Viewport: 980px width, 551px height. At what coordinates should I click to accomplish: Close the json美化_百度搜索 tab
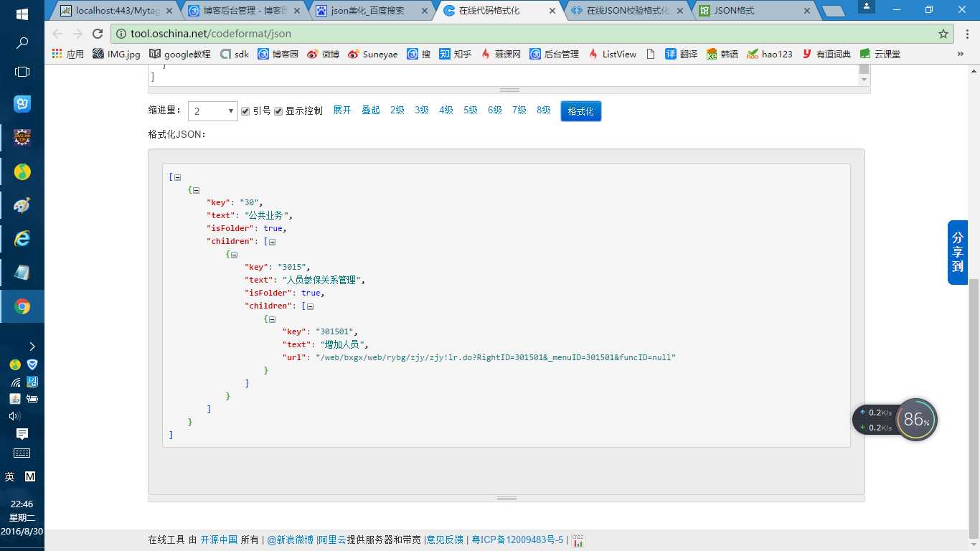(x=424, y=11)
